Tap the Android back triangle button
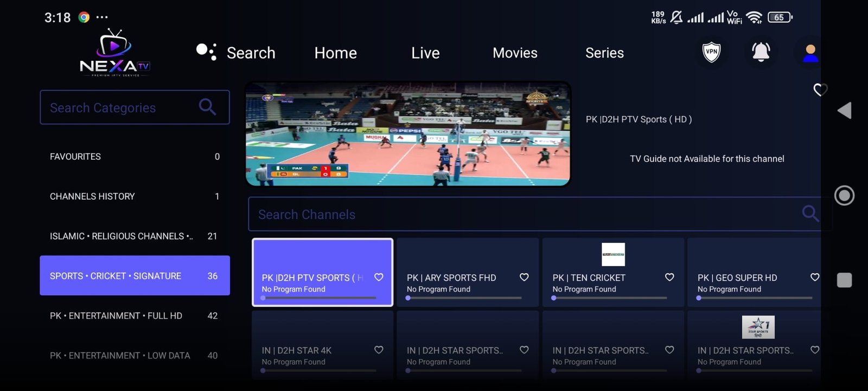This screenshot has width=868, height=391. pos(844,110)
